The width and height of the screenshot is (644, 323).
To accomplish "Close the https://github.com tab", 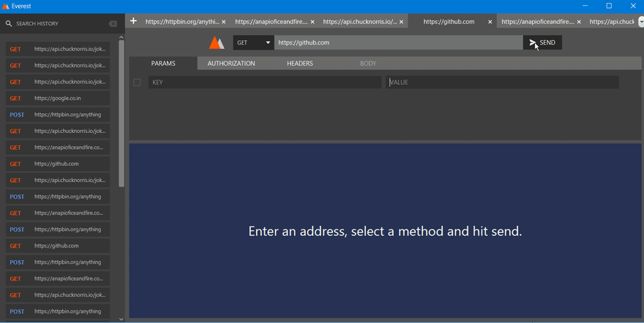I will coord(490,22).
